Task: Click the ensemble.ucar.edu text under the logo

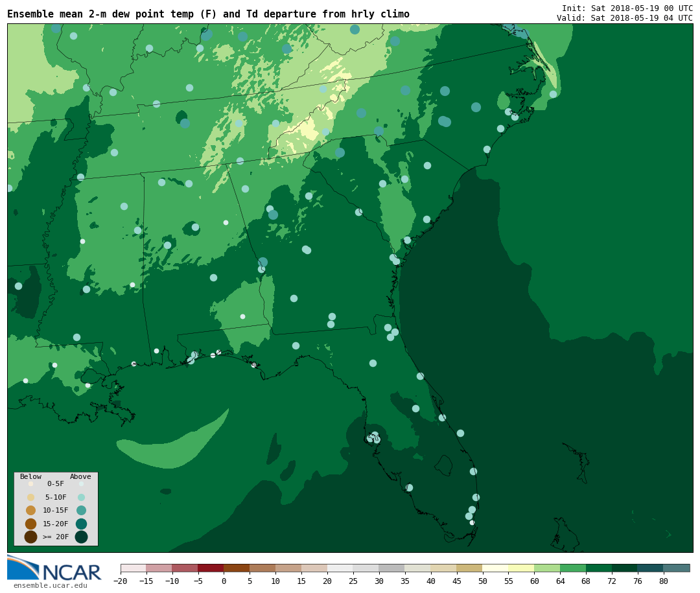Action: coord(51,585)
